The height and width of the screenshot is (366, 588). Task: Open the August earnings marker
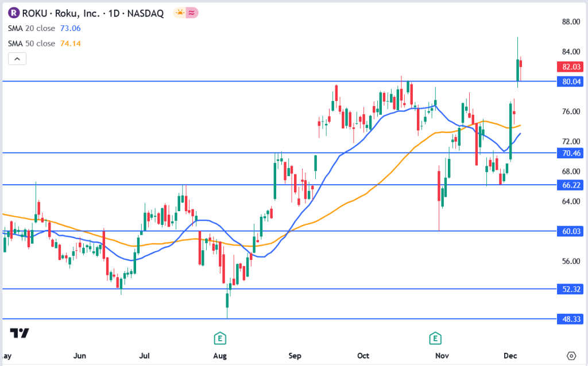(x=219, y=337)
